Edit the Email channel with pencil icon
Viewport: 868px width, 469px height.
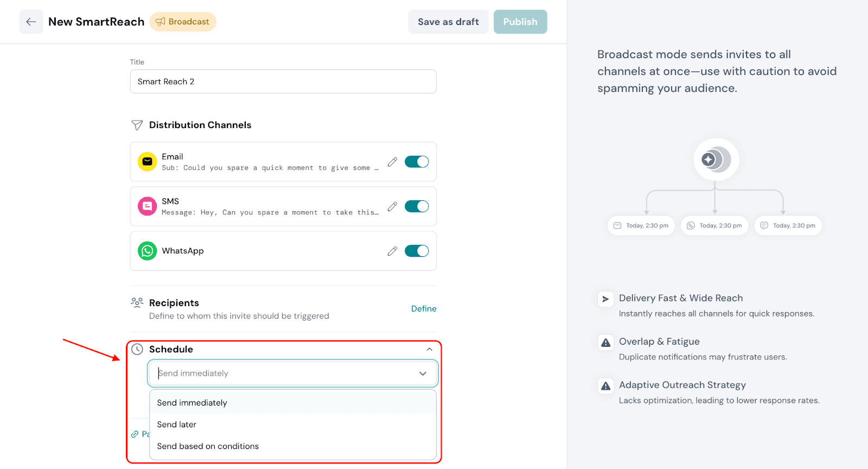[392, 162]
